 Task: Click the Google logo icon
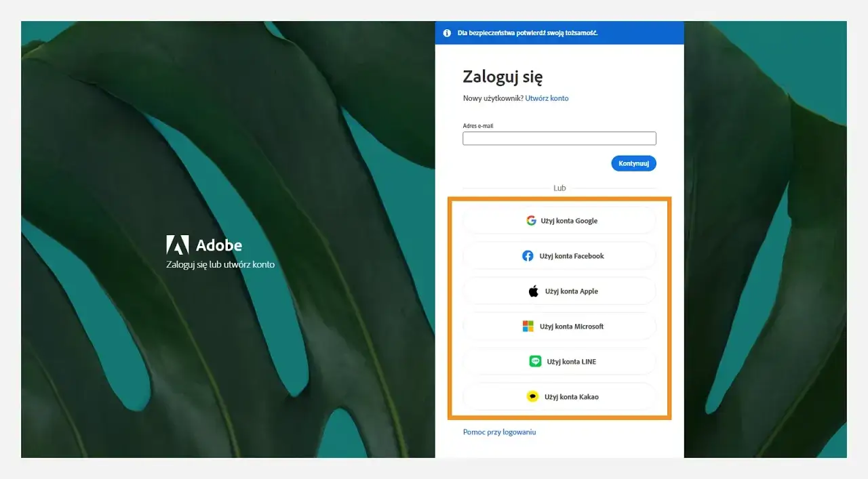[x=531, y=221]
